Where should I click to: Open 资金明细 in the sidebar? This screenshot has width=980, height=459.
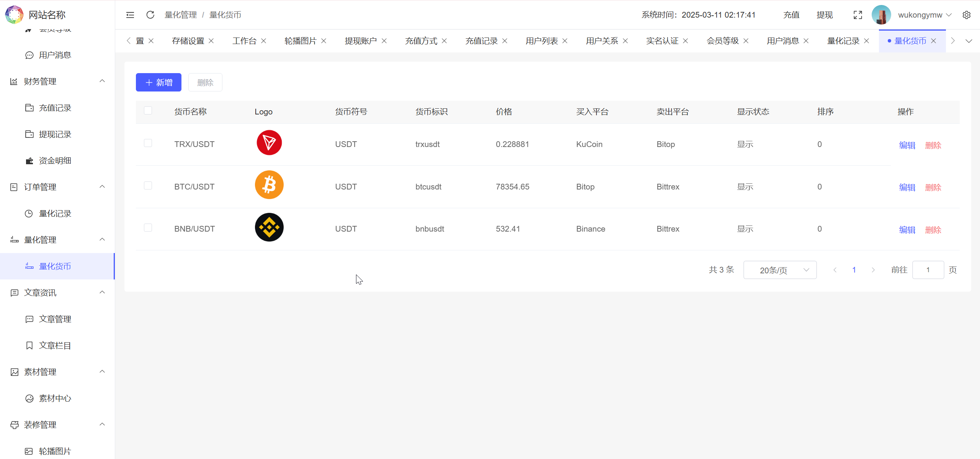point(55,160)
